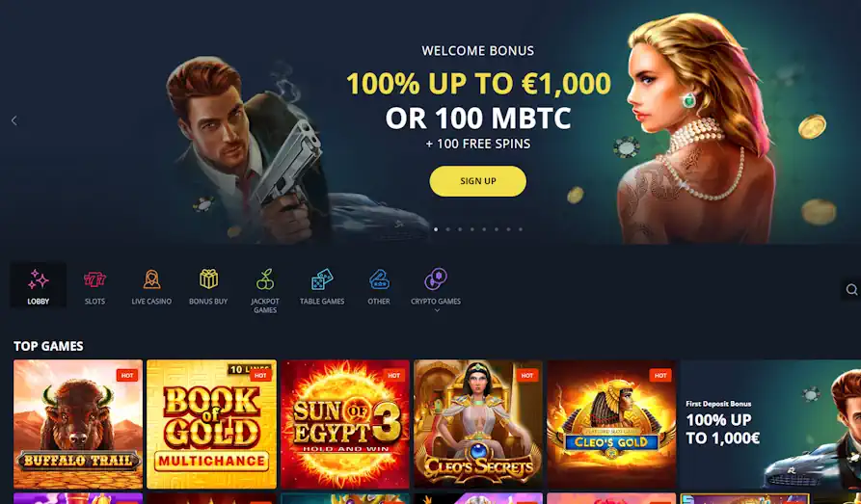Open the Other category icon
The width and height of the screenshot is (861, 504).
(379, 279)
